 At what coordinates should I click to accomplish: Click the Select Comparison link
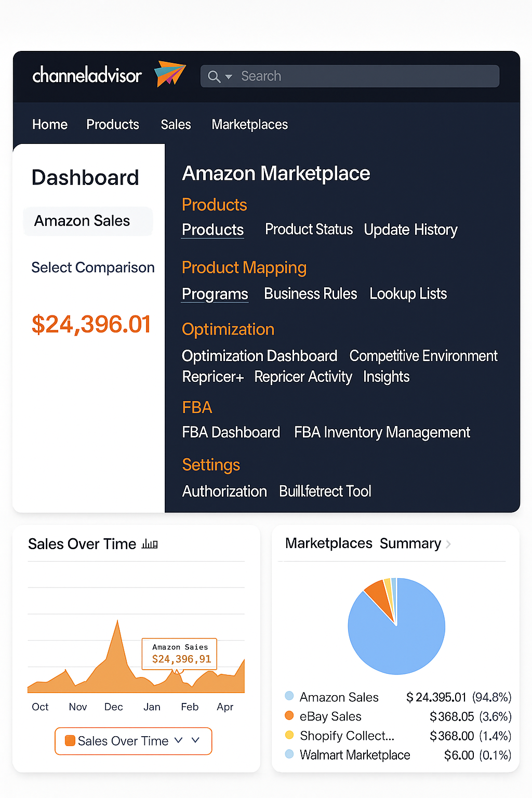(x=93, y=268)
